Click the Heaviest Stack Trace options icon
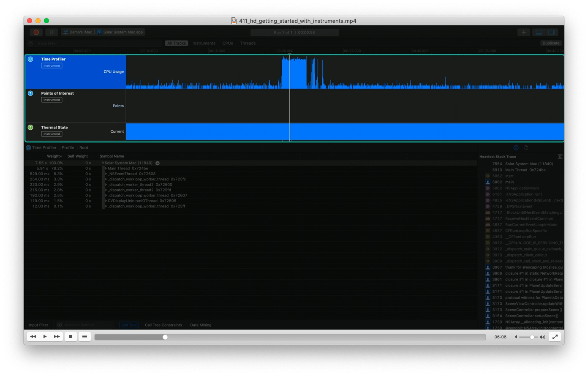 [560, 157]
